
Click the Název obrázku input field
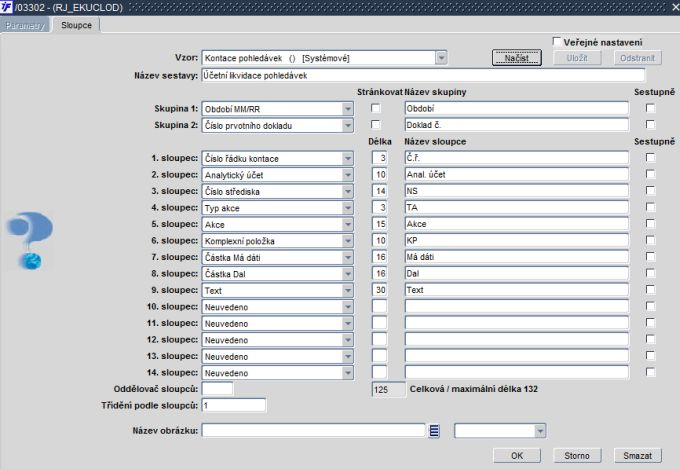314,430
